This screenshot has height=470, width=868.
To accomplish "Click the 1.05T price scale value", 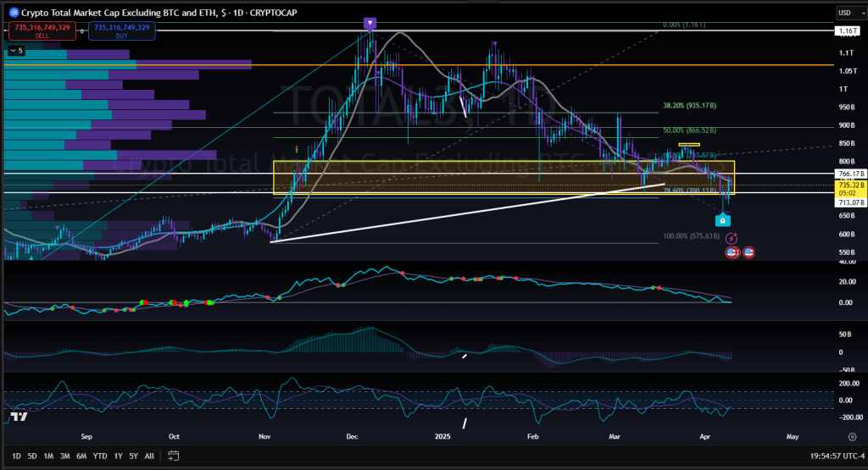I will click(x=848, y=71).
